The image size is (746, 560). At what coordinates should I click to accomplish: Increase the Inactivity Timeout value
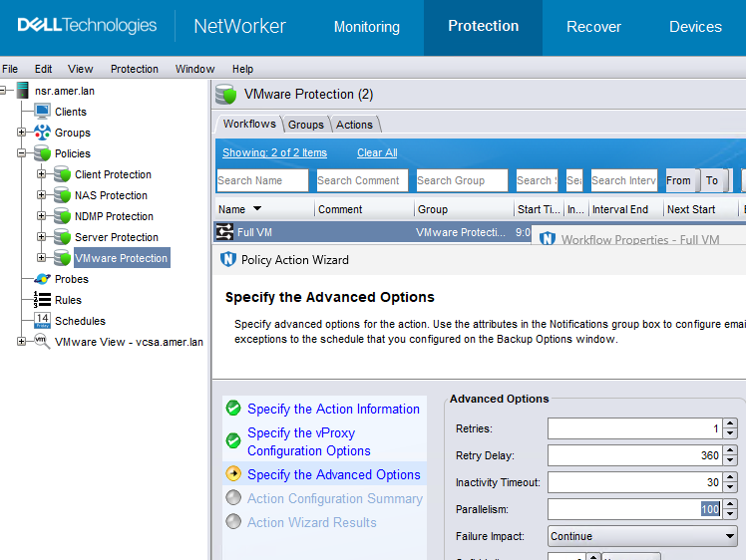[730, 477]
